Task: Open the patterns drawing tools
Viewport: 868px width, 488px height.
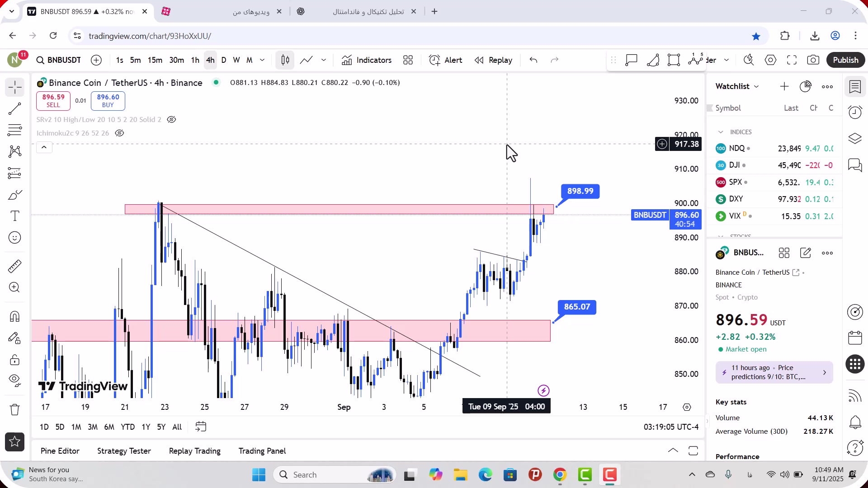Action: [14, 151]
